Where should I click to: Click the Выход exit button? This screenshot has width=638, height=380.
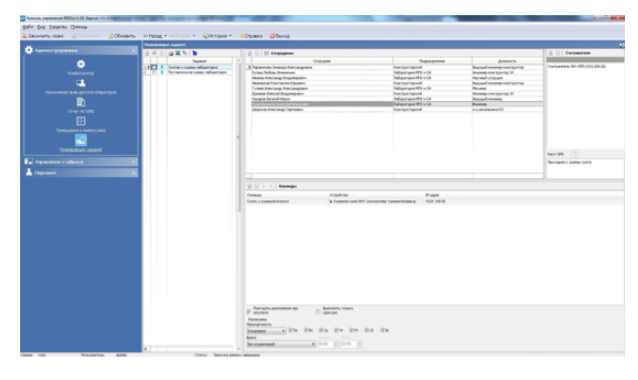pyautogui.click(x=280, y=36)
